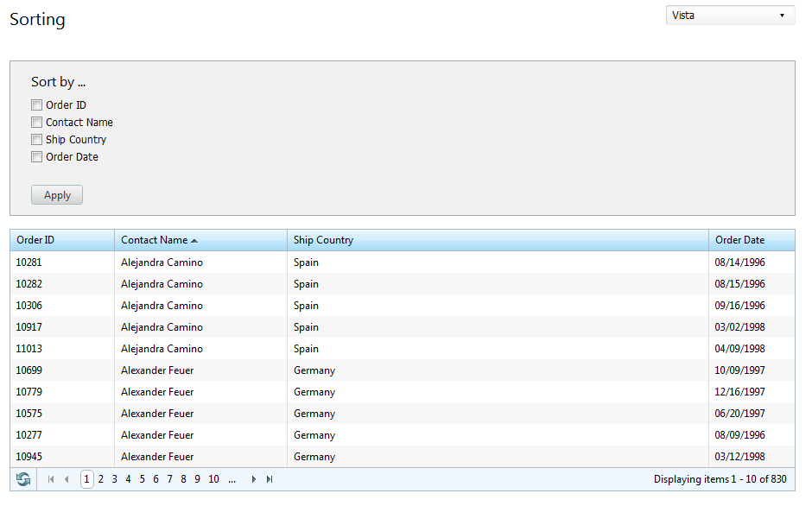This screenshot has width=812, height=525.
Task: Click the grid refresh icon
Action: 23,479
